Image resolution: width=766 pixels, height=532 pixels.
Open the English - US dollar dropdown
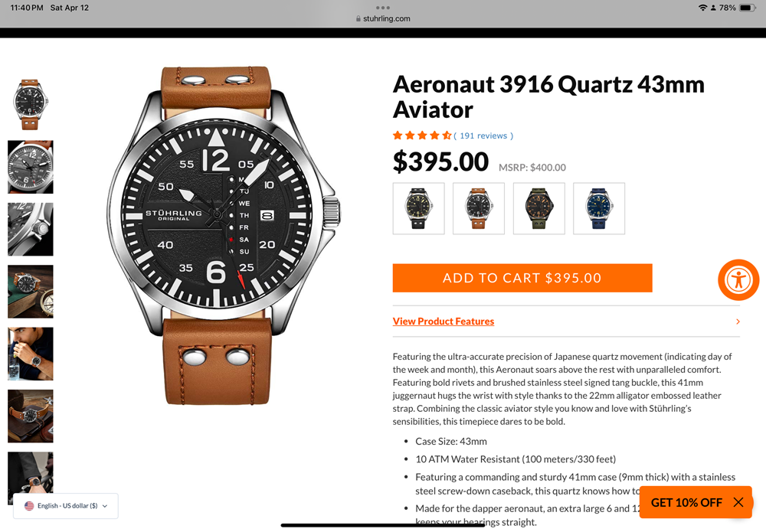coord(66,506)
